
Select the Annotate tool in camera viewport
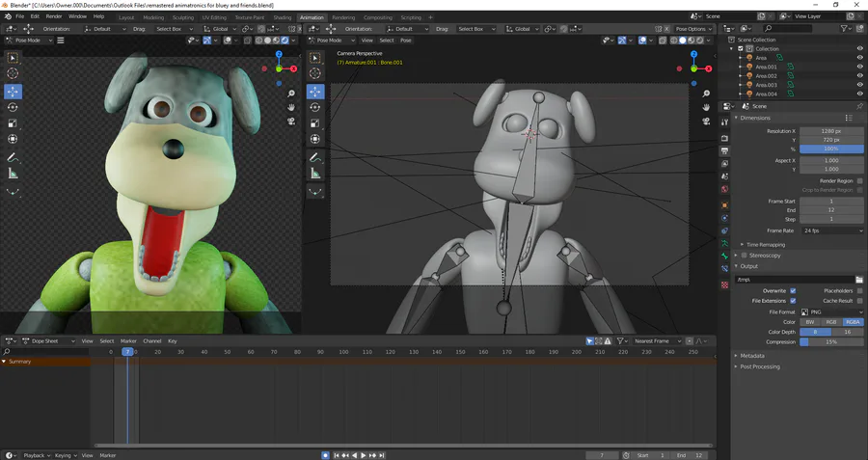(x=315, y=158)
